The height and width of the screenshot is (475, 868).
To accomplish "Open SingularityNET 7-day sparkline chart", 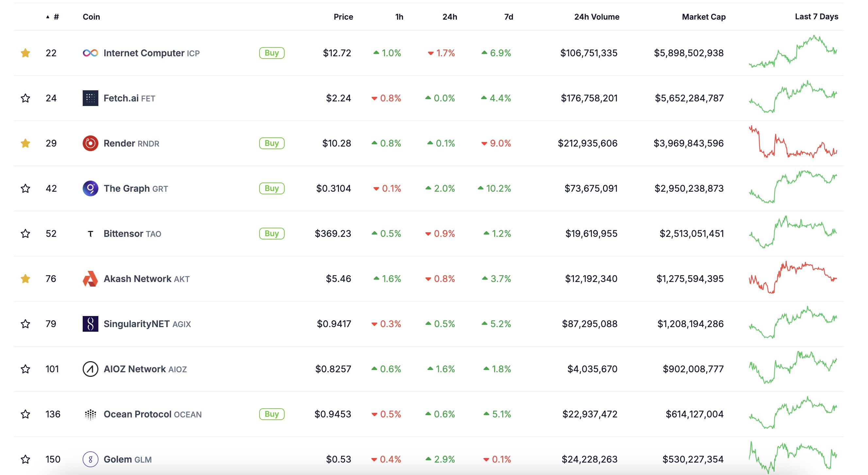I will coord(793,322).
